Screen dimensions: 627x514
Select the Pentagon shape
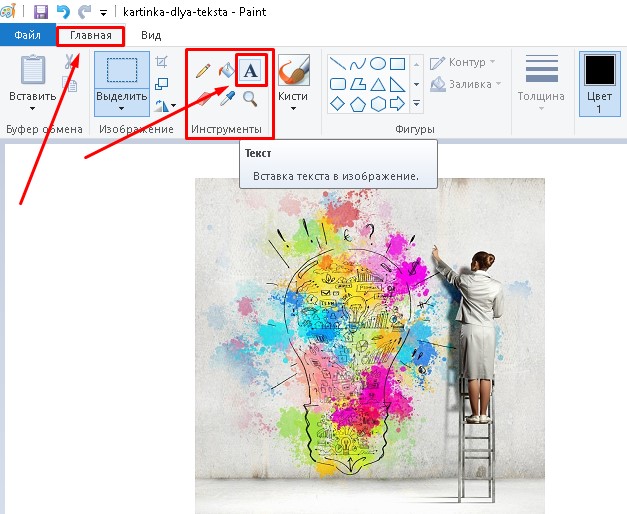(358, 104)
